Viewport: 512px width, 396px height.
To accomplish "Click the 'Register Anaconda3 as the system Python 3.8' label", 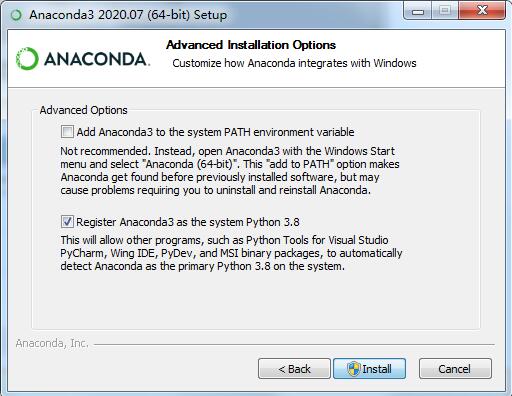I will (188, 222).
